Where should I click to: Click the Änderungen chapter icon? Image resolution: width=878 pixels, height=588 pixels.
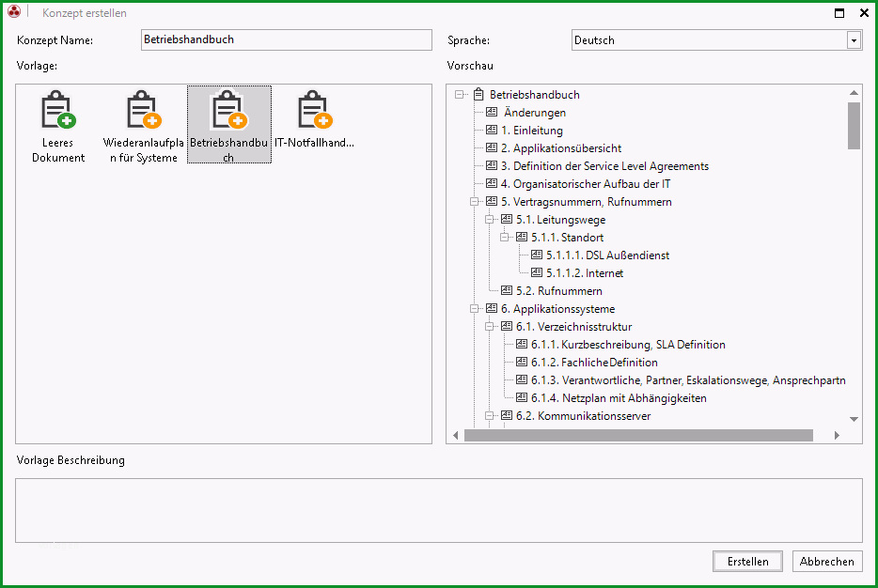[492, 113]
